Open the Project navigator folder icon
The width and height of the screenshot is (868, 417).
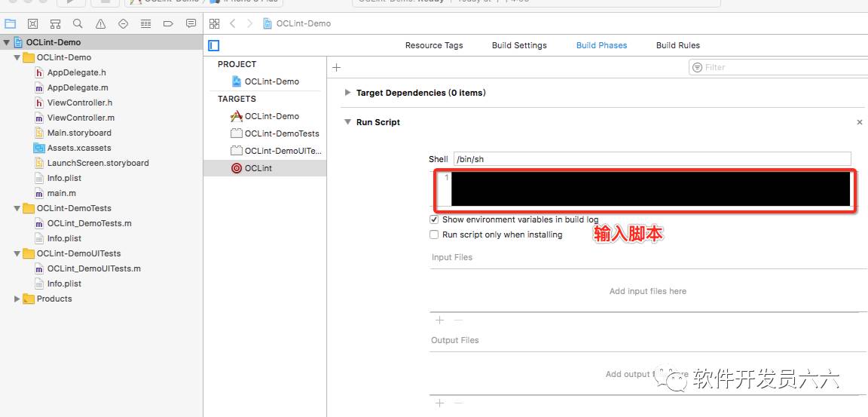(x=10, y=24)
